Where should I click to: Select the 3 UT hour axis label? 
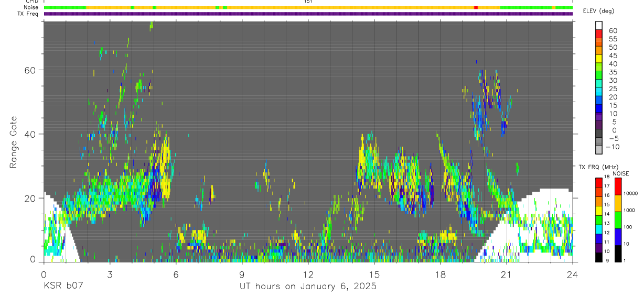click(x=110, y=274)
